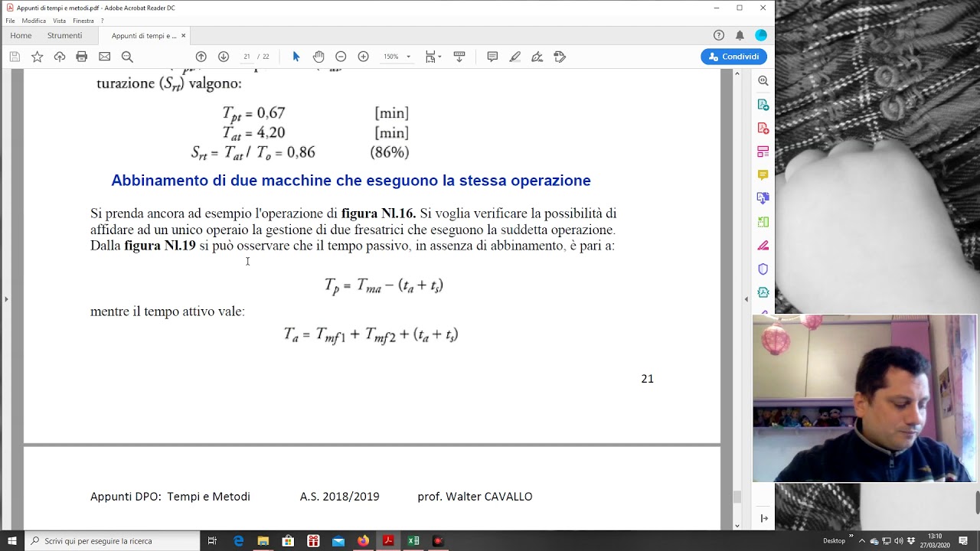Save the PDF with the floppy icon

[15, 57]
